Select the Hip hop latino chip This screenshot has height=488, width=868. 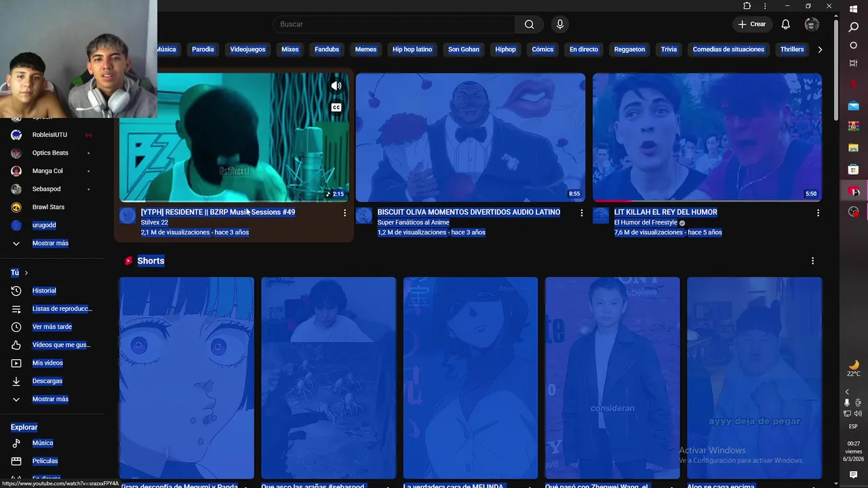(x=412, y=49)
